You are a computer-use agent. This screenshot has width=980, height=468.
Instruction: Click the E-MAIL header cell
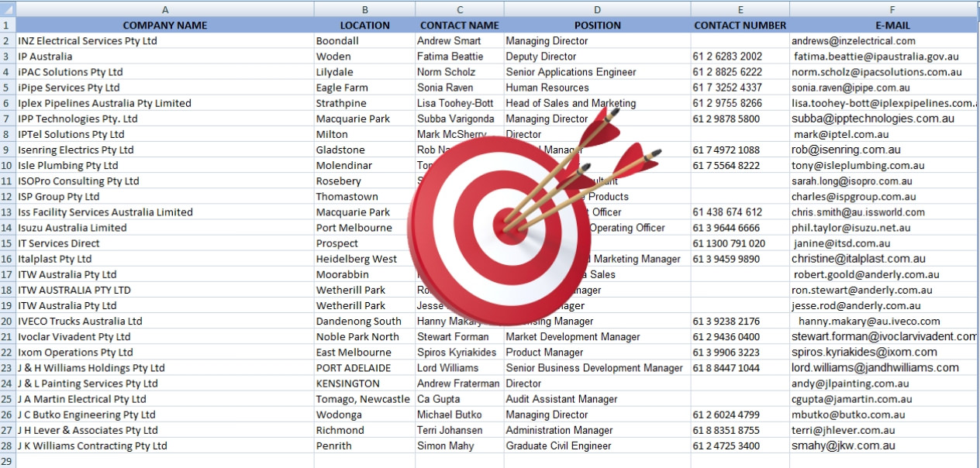(885, 25)
